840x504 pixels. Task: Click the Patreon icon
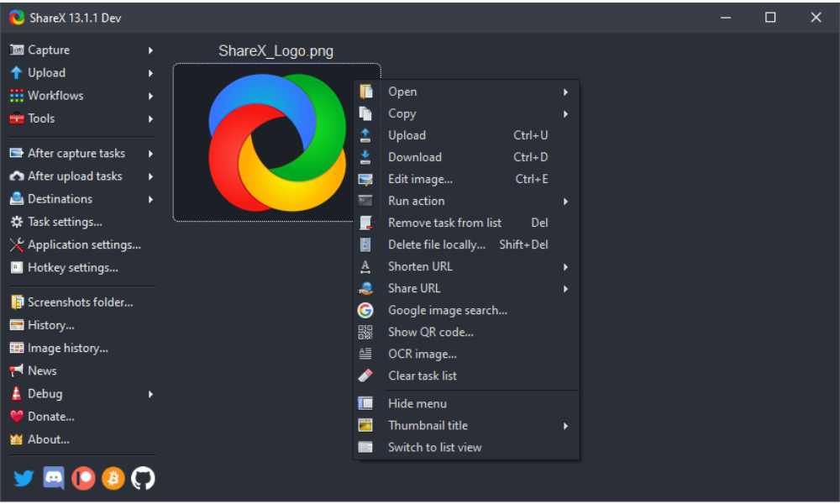click(83, 478)
